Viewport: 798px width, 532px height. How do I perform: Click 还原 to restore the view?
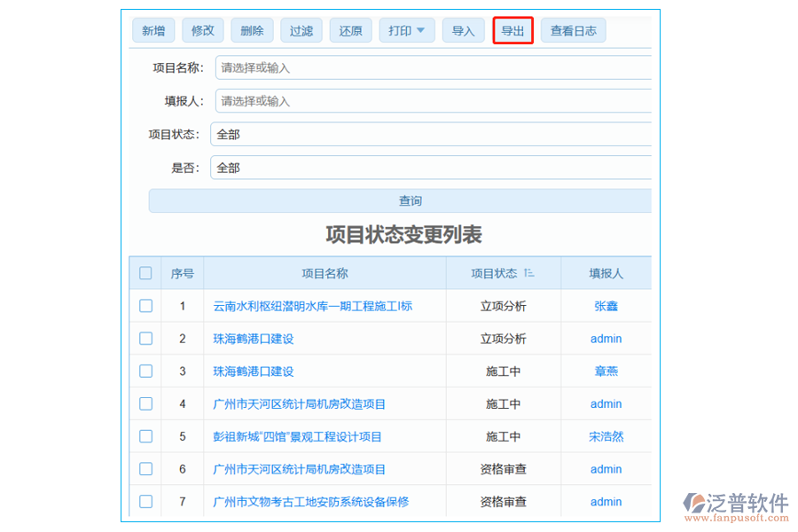(350, 29)
